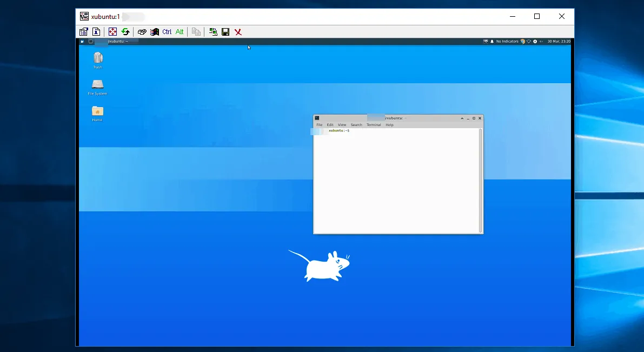Open the Terminal menu
Viewport: 644px width, 352px height.
tap(373, 125)
